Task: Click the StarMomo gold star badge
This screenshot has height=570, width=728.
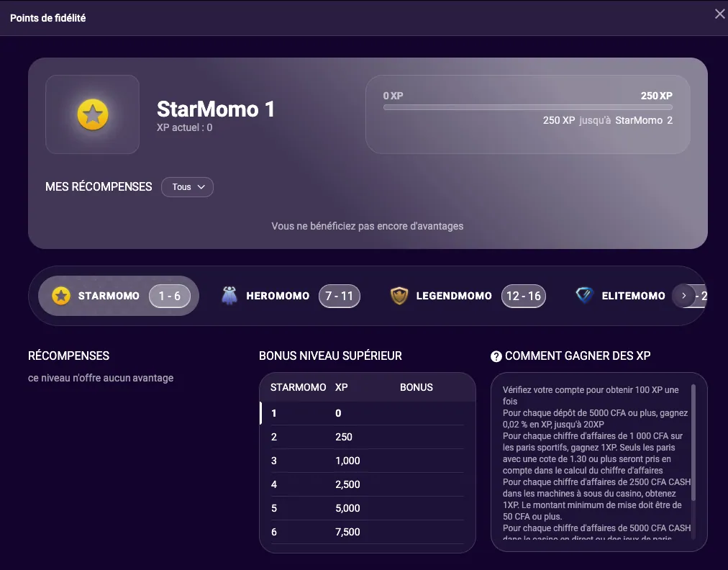Action: point(93,114)
